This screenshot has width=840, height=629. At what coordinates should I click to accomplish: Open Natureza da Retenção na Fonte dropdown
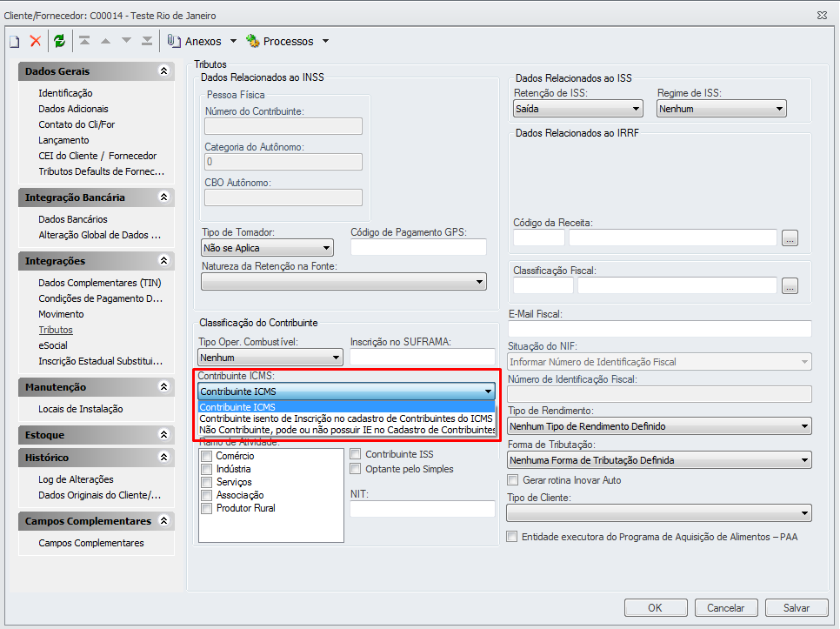[x=344, y=282]
